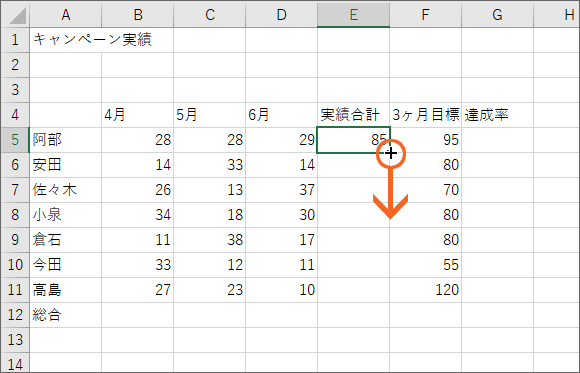
Task: Click 高島's 6月 value 10
Action: coord(281,290)
